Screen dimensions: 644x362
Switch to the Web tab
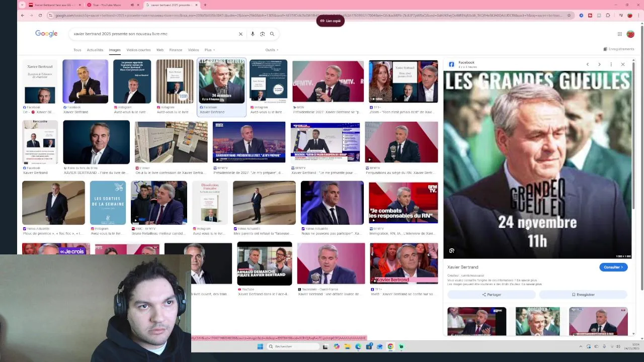pos(159,50)
